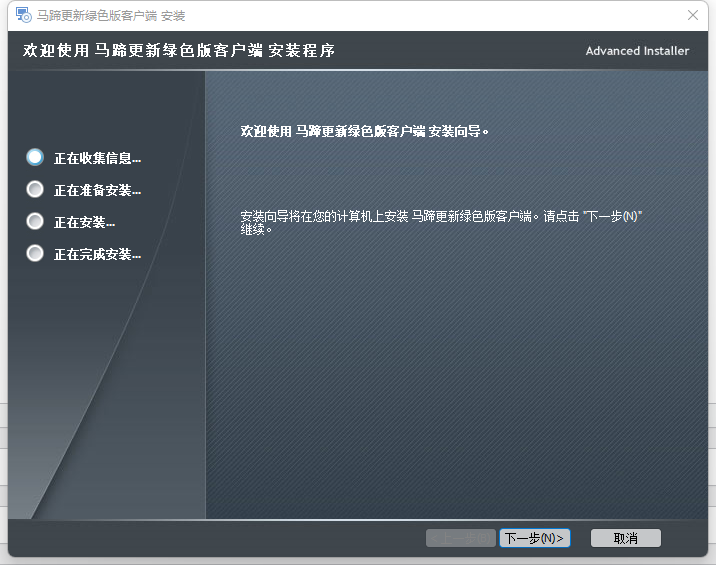
Task: Click the greyed-out 上一步(B) button
Action: pyautogui.click(x=461, y=538)
